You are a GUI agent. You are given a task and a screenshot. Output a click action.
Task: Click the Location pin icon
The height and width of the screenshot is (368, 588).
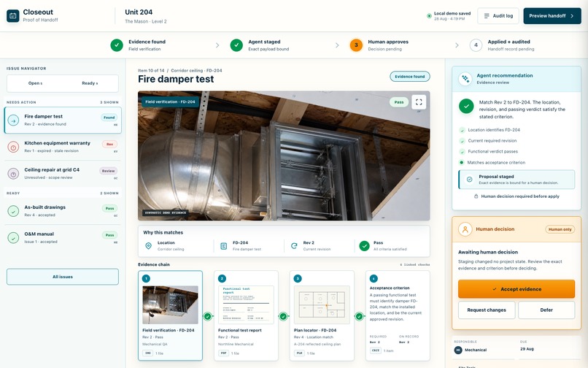coord(149,246)
